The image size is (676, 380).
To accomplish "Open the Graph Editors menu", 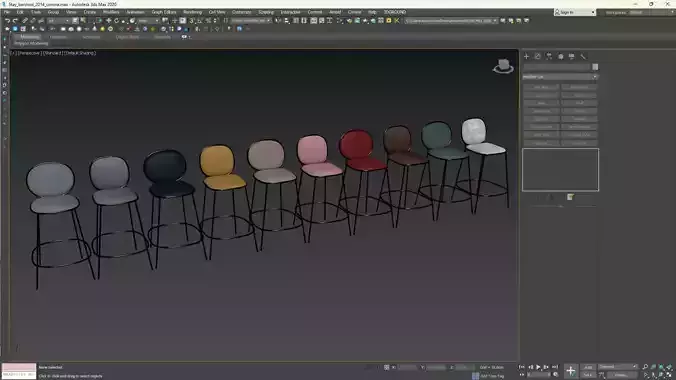I will [x=164, y=12].
